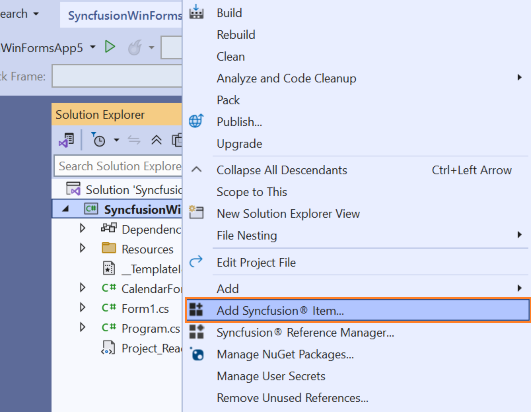Click the Solution node icon in the tree
Screen dimensions: 531x412
pos(73,189)
